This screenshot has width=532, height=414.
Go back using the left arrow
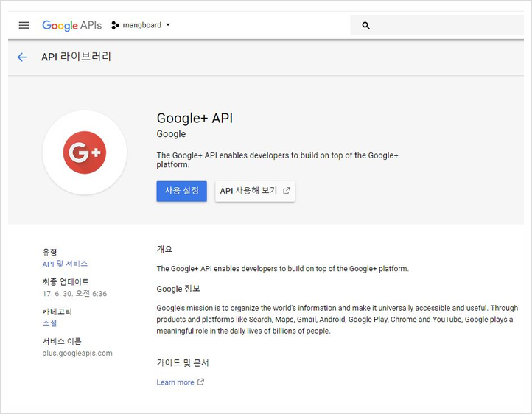tap(22, 57)
